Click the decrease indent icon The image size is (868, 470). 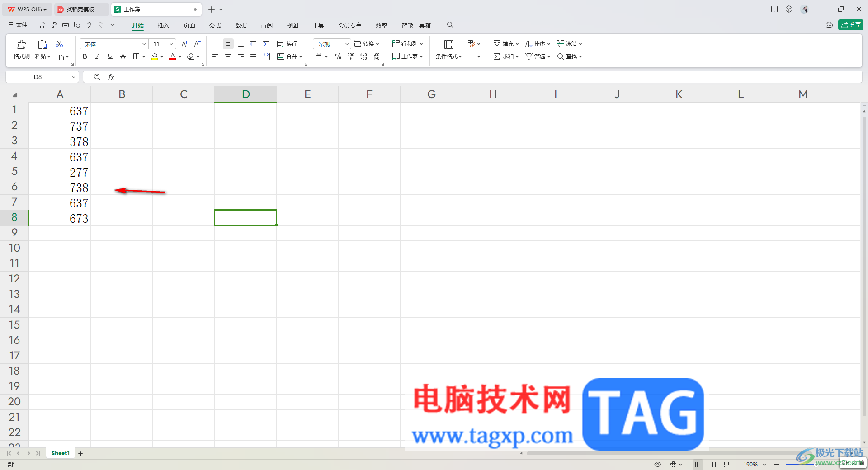click(254, 44)
